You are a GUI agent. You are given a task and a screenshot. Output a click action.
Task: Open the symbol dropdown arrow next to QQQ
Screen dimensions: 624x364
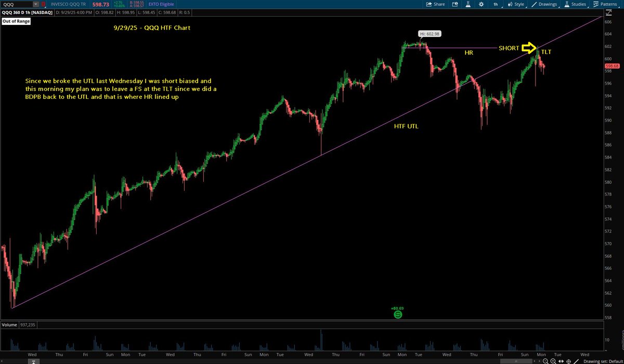coord(35,4)
